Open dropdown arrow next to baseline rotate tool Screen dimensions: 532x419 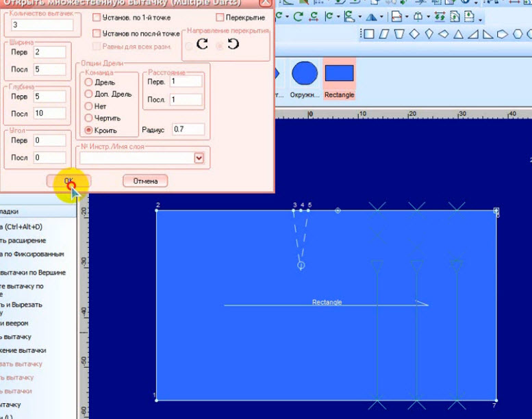(x=360, y=16)
